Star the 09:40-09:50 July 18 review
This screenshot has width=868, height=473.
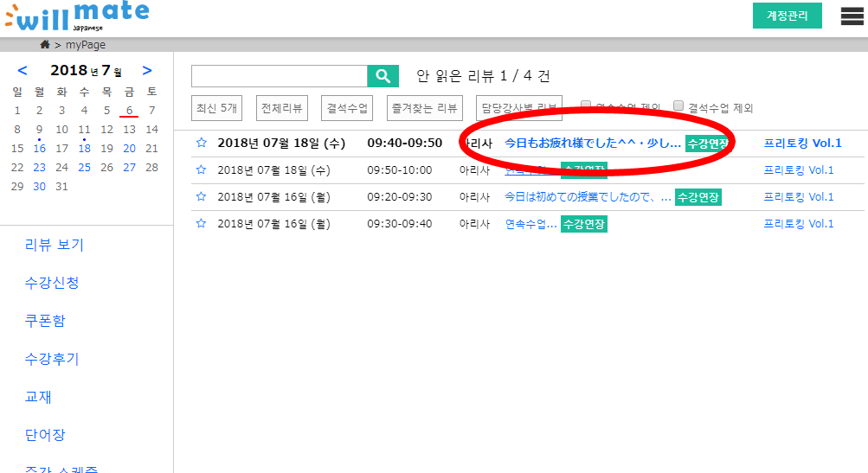tap(201, 144)
